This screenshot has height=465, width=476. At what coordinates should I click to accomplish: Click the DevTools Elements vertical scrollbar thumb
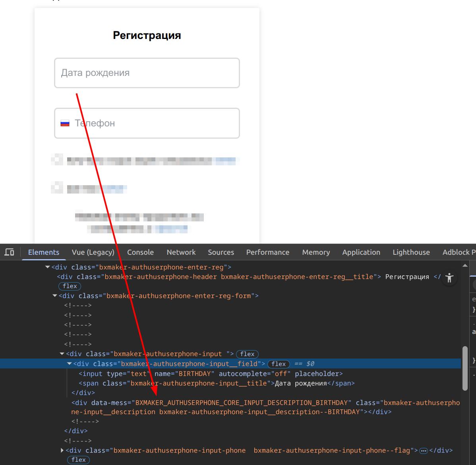pos(465,368)
